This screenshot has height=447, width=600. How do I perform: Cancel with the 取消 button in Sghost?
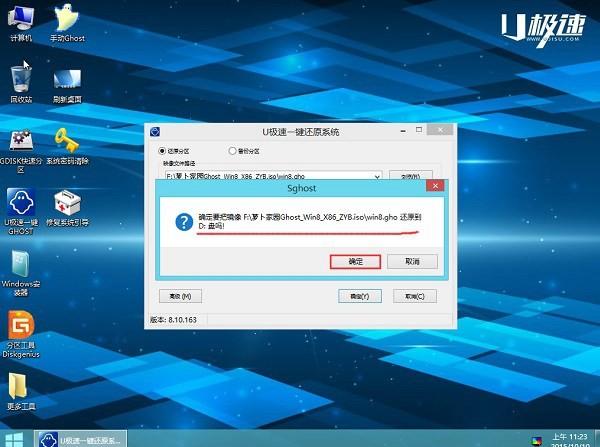(x=412, y=262)
